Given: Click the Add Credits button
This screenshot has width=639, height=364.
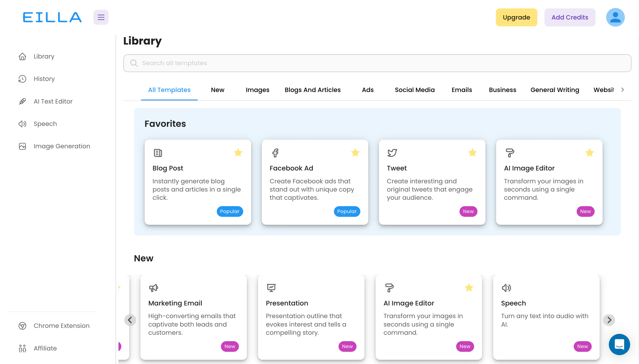Looking at the screenshot, I should pyautogui.click(x=570, y=17).
